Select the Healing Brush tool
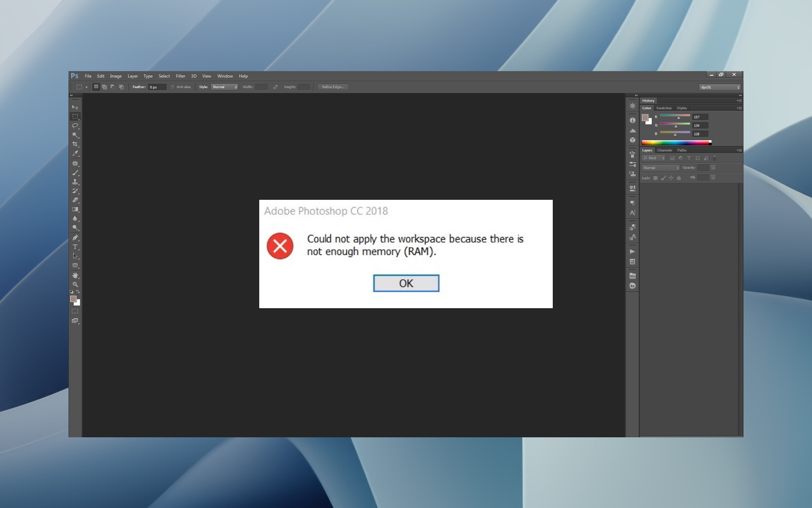This screenshot has height=508, width=812. click(75, 163)
